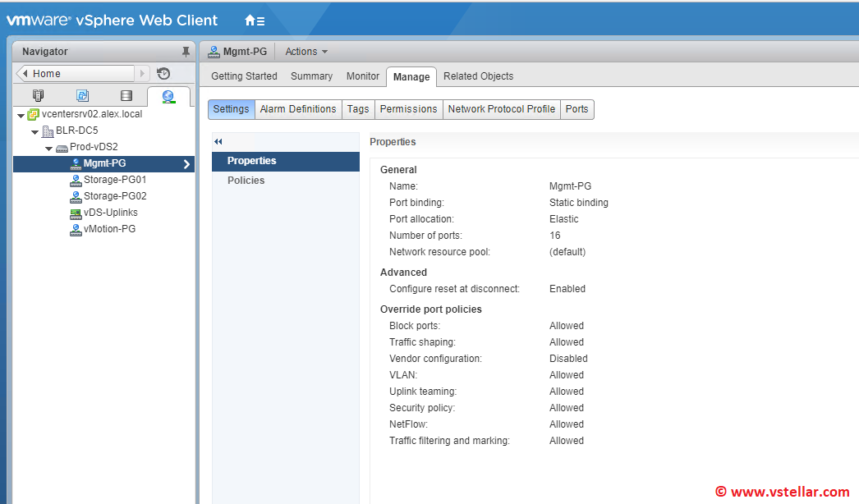The image size is (859, 504).
Task: Switch to VMs and Templates view icon
Action: 82,96
